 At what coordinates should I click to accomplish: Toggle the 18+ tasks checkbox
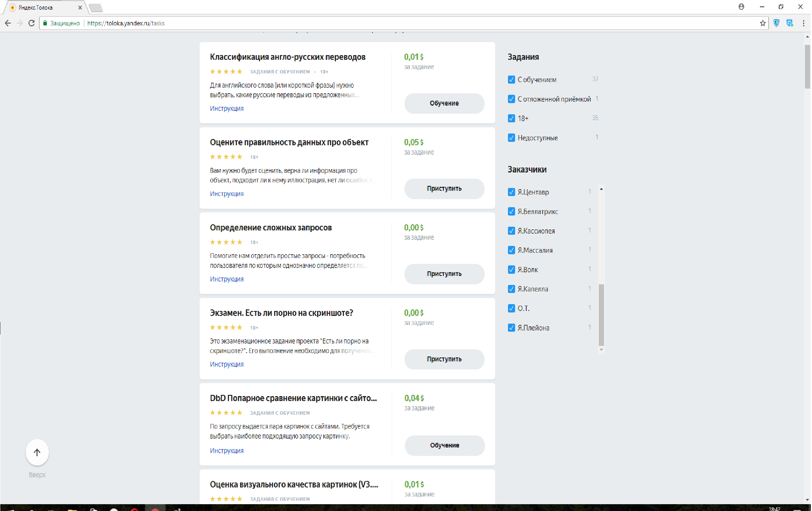point(511,118)
